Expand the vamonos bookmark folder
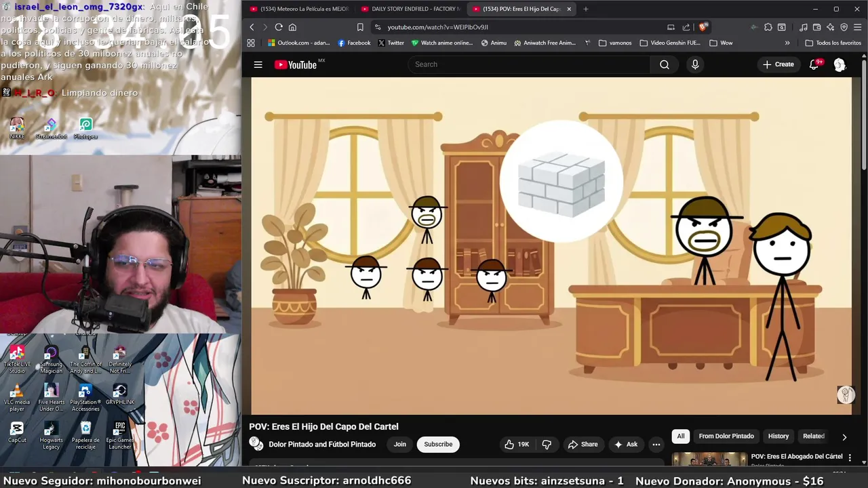 (615, 43)
